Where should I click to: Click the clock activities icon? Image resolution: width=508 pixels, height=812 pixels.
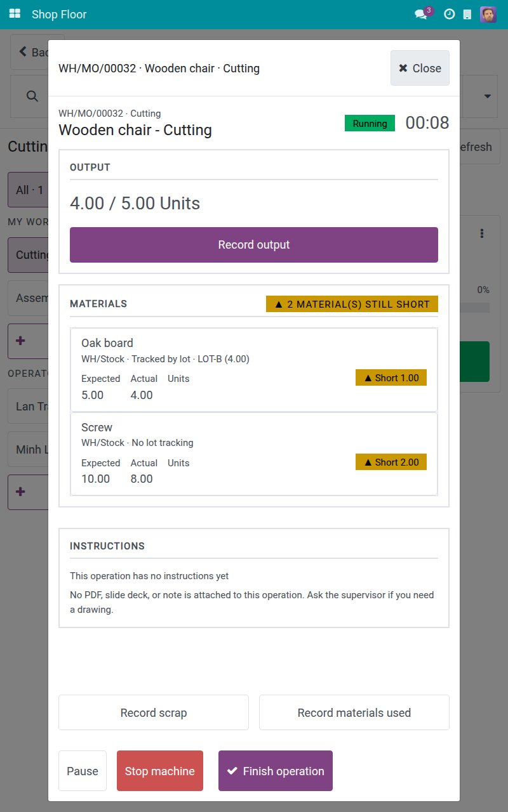point(449,14)
